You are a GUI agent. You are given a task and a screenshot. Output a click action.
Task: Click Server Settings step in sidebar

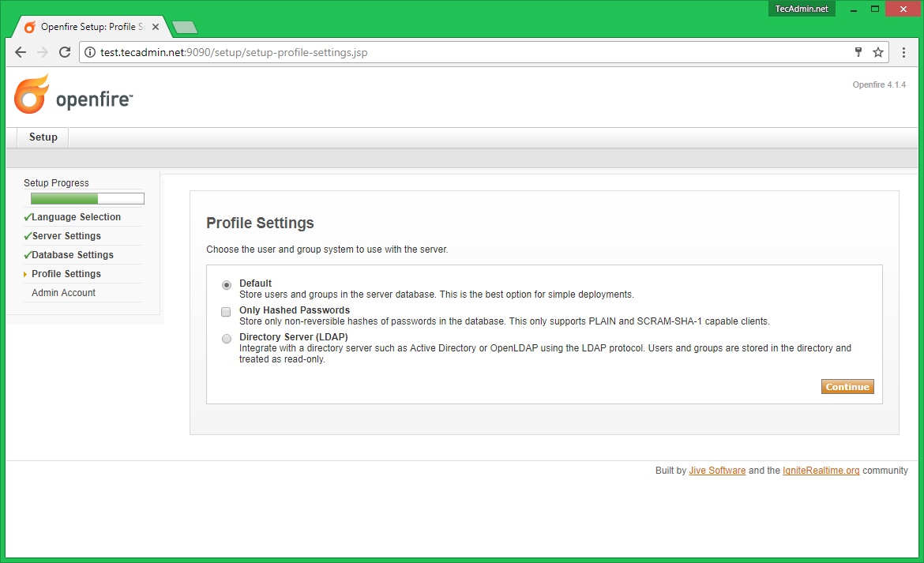coord(66,236)
